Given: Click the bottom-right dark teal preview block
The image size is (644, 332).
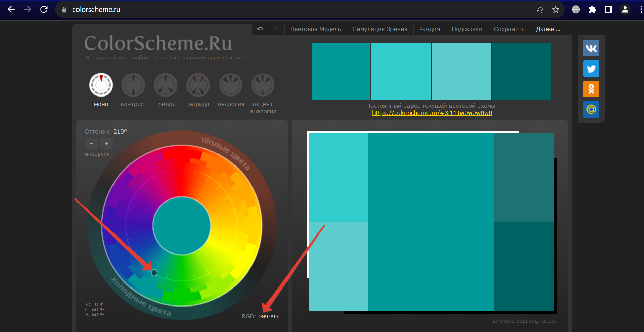Looking at the screenshot, I should [524, 267].
